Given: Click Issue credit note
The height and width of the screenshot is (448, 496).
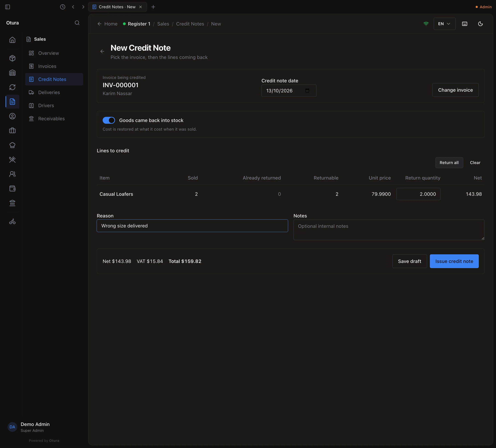Looking at the screenshot, I should (454, 261).
